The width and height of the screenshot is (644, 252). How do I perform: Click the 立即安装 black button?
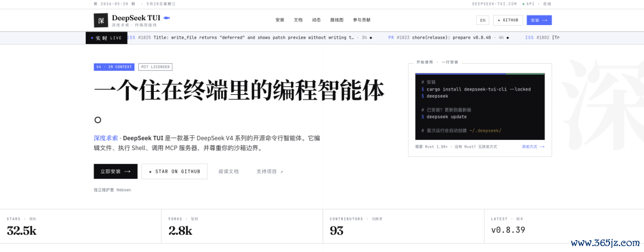click(116, 171)
